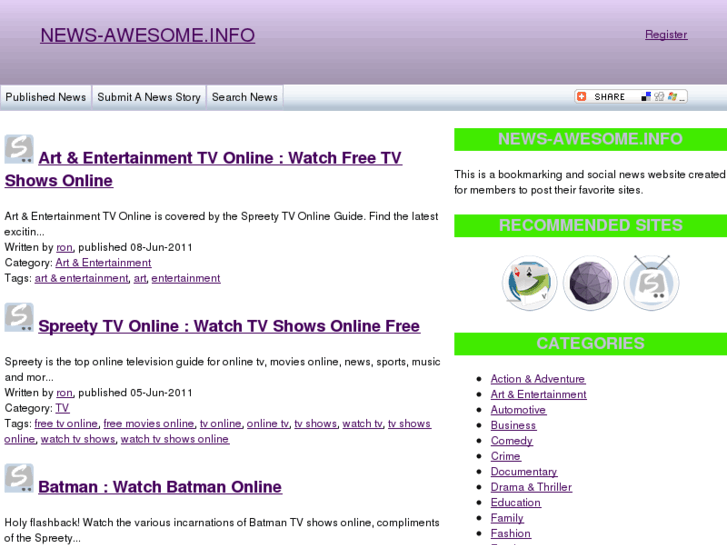727x545 pixels.
Task: Click the green RECOMMENDED SITES header
Action: point(590,225)
